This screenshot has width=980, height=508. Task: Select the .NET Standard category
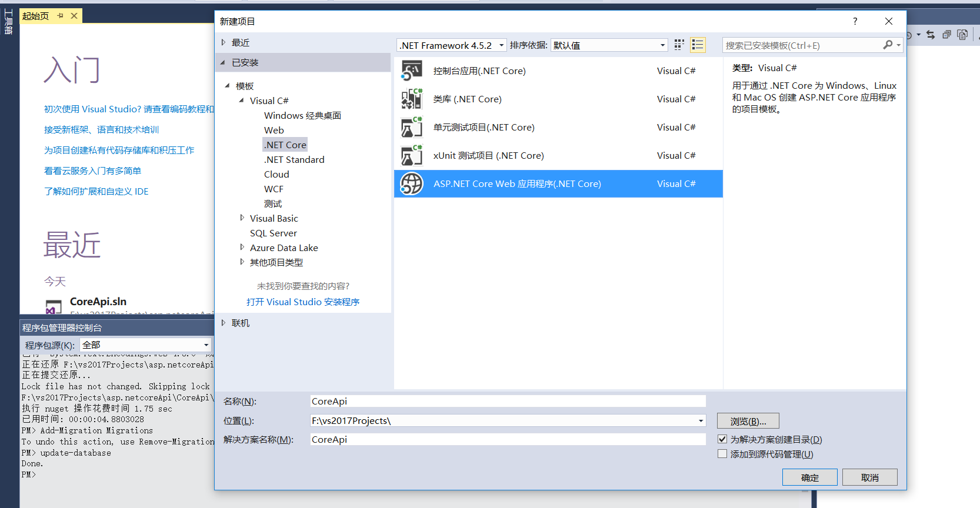[x=294, y=159]
